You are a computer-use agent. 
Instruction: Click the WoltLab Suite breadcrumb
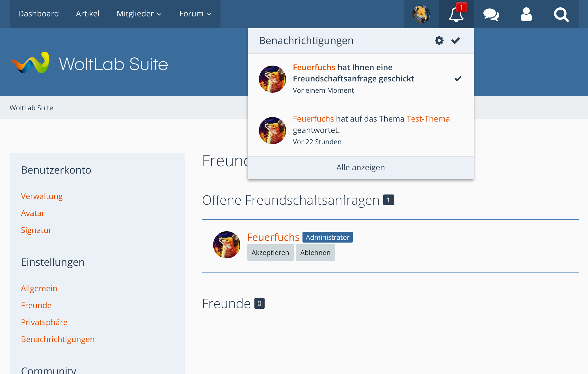(31, 108)
